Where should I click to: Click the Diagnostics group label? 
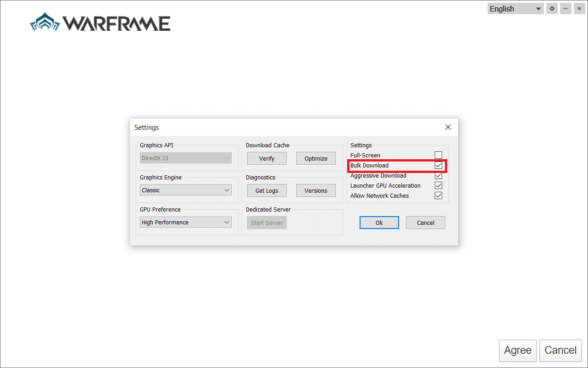pyautogui.click(x=261, y=177)
